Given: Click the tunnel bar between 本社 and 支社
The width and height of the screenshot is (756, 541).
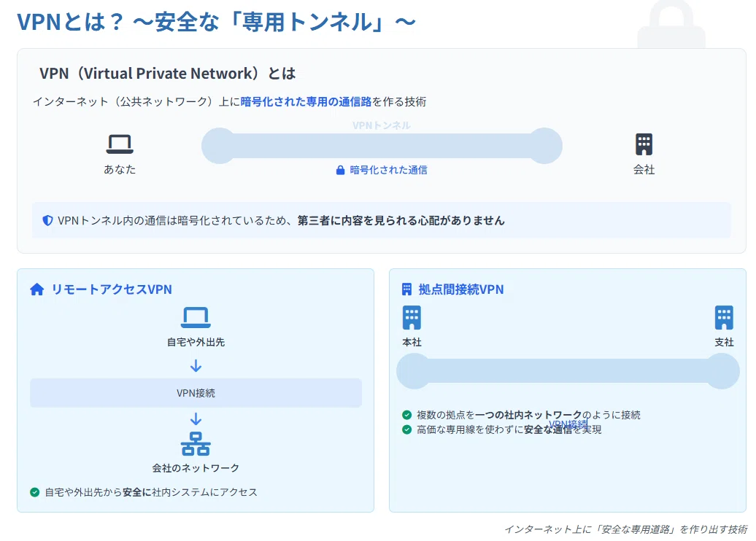Looking at the screenshot, I should [x=568, y=371].
